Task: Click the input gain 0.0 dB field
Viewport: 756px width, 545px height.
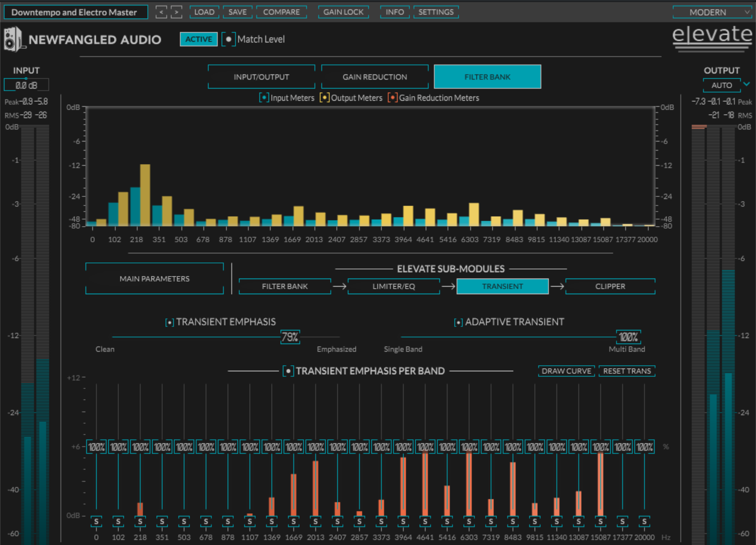Action: [x=26, y=85]
